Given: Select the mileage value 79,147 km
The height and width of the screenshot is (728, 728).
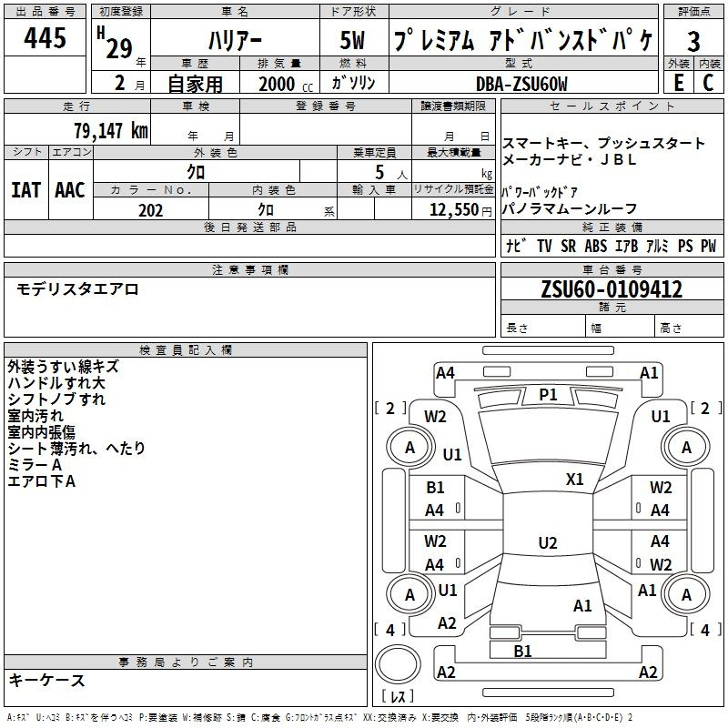Looking at the screenshot, I should [x=110, y=131].
